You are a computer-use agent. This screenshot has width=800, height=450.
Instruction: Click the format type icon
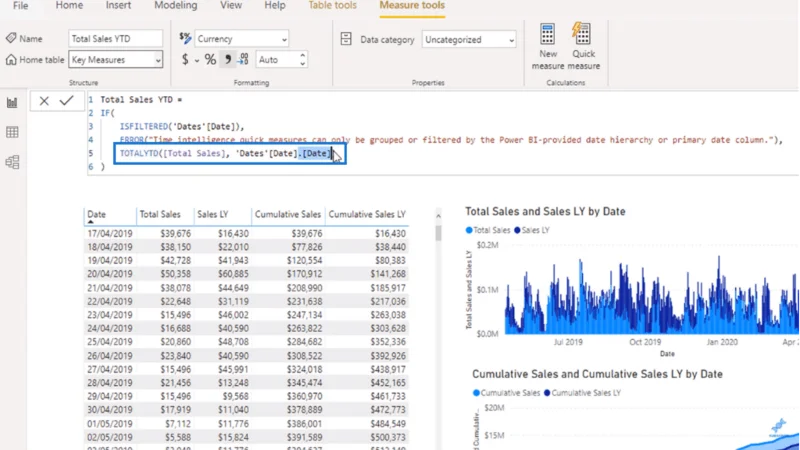185,38
